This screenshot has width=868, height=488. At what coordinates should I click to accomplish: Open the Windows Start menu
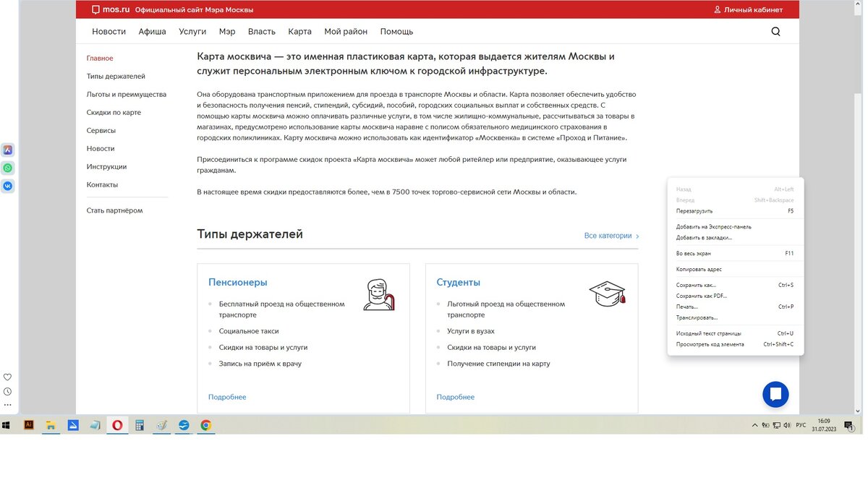coord(6,425)
